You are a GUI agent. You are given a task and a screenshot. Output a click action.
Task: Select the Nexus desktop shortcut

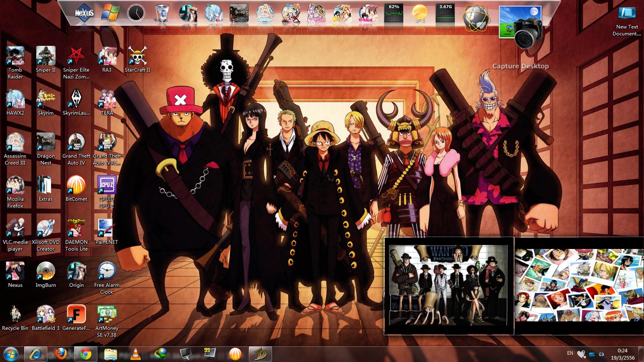[x=15, y=274]
